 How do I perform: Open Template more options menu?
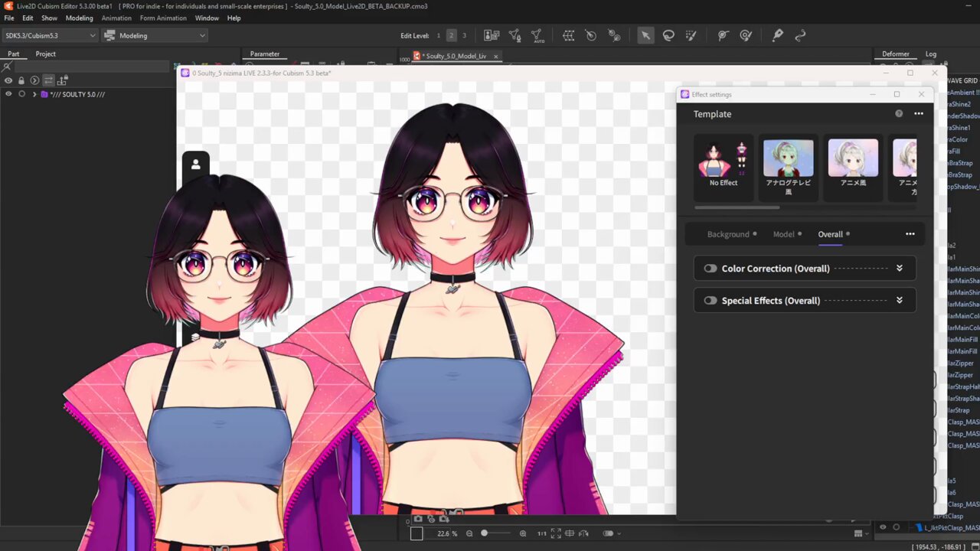(x=919, y=114)
